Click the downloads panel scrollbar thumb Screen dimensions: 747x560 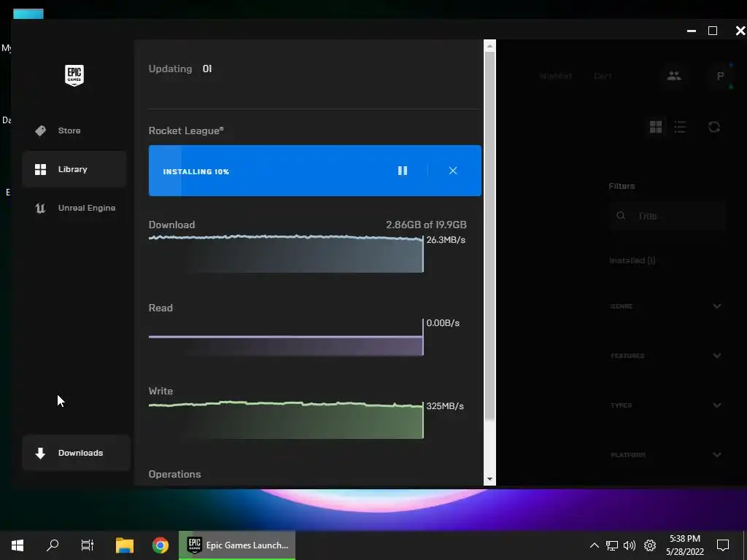pyautogui.click(x=489, y=236)
